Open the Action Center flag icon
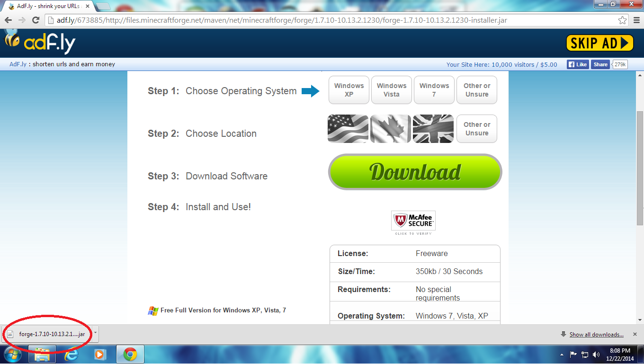Screen dimensions: 644x364 573,354
